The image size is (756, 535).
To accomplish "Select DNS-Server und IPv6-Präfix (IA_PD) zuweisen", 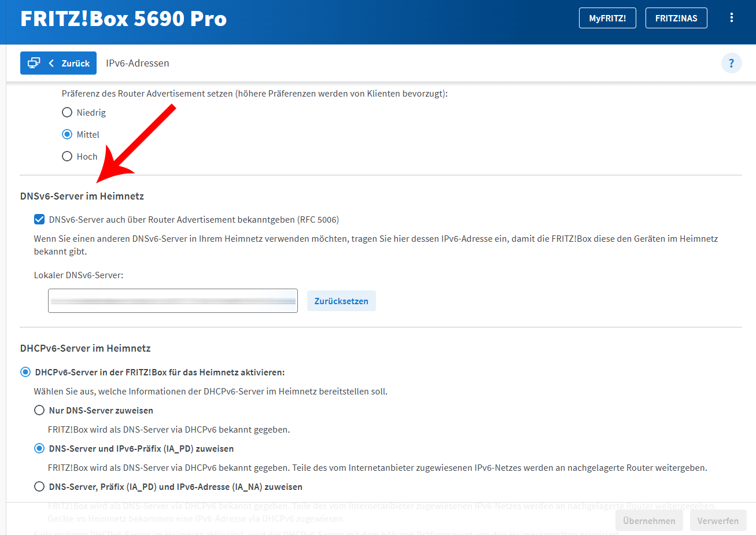I will pos(39,448).
